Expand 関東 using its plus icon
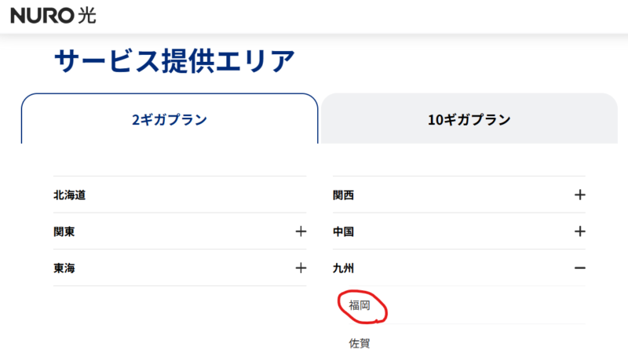Image resolution: width=628 pixels, height=364 pixels. [300, 231]
